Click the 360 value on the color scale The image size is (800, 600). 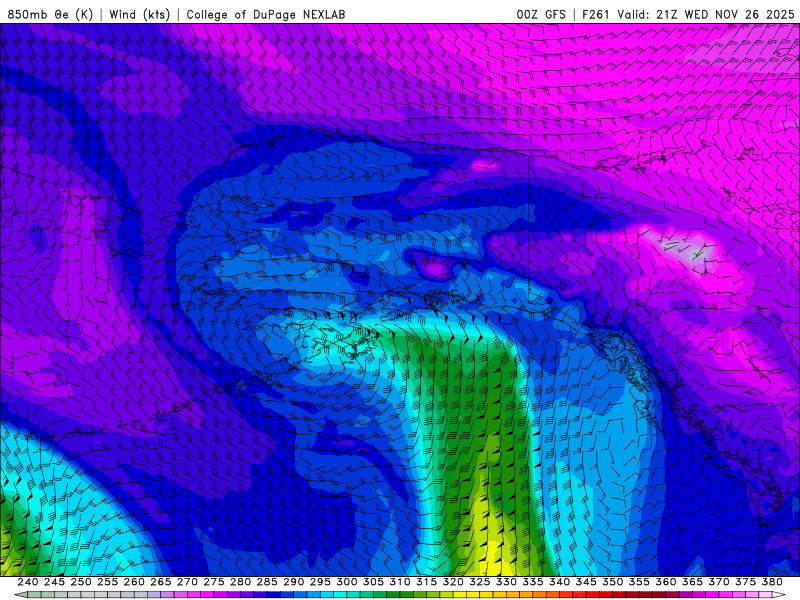point(666,582)
